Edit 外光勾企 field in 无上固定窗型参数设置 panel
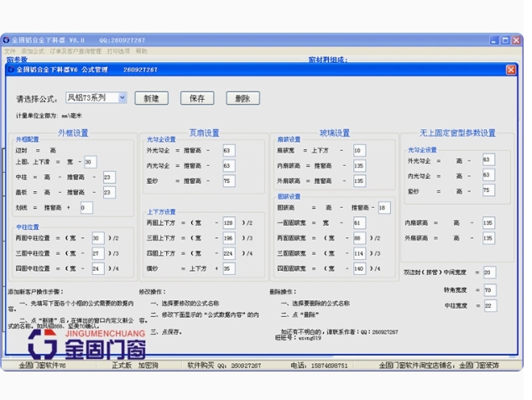 (x=488, y=159)
